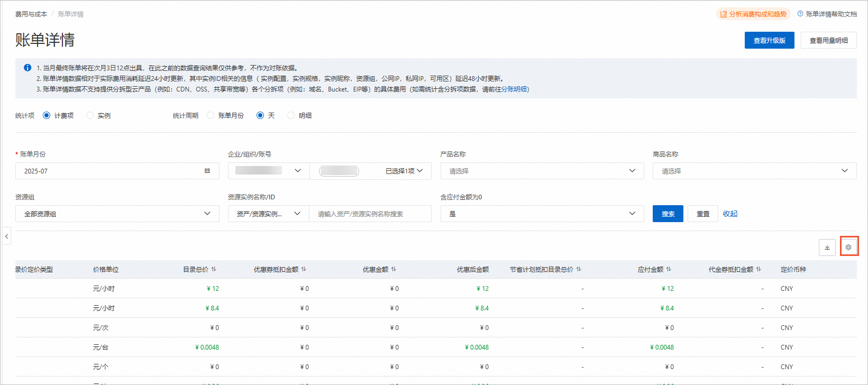The height and width of the screenshot is (385, 868).
Task: Click the download export icon above the table
Action: (827, 247)
